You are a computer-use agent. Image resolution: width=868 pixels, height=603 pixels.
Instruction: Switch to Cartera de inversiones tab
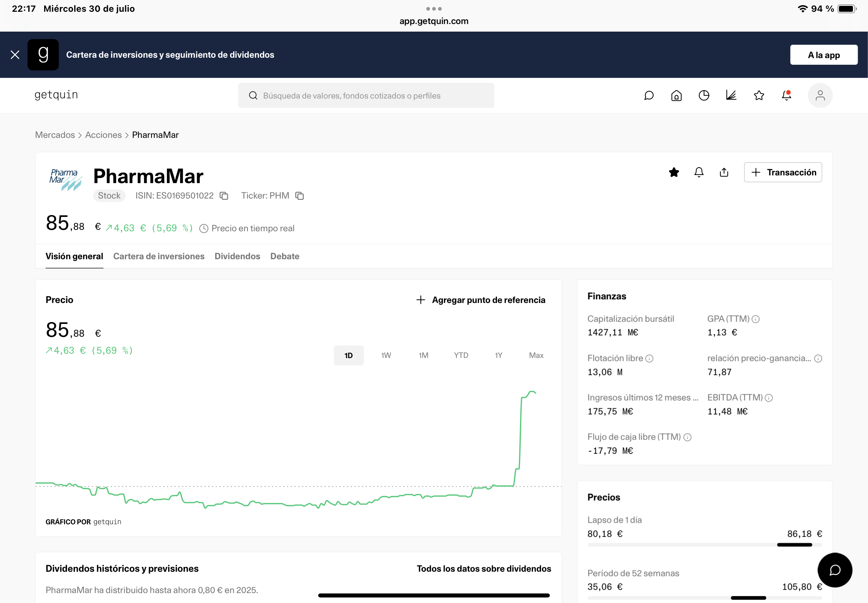159,256
